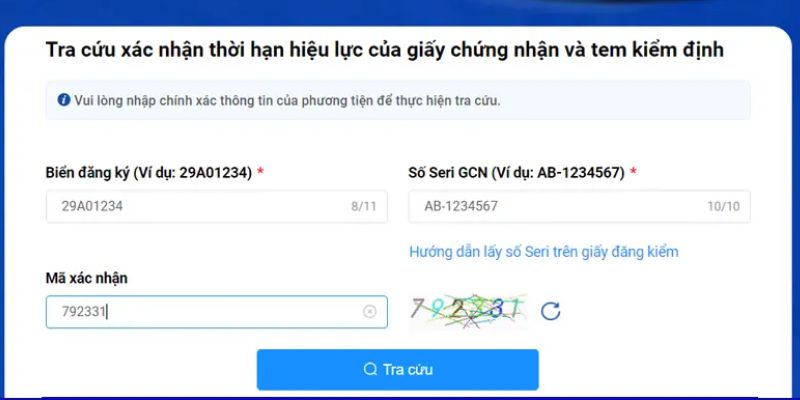Submit the lookup with the Tra cứu button
Image resolution: width=800 pixels, height=400 pixels.
tap(397, 369)
